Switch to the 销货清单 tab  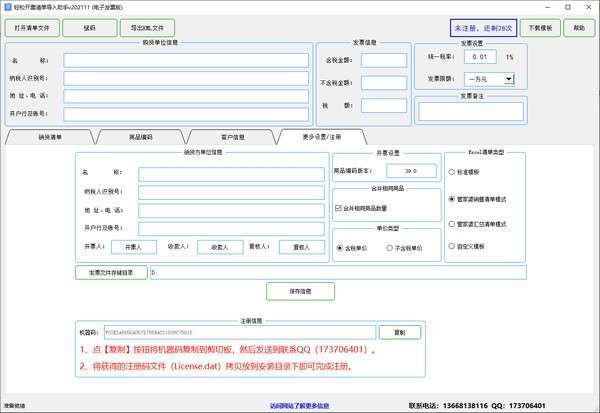(50, 137)
